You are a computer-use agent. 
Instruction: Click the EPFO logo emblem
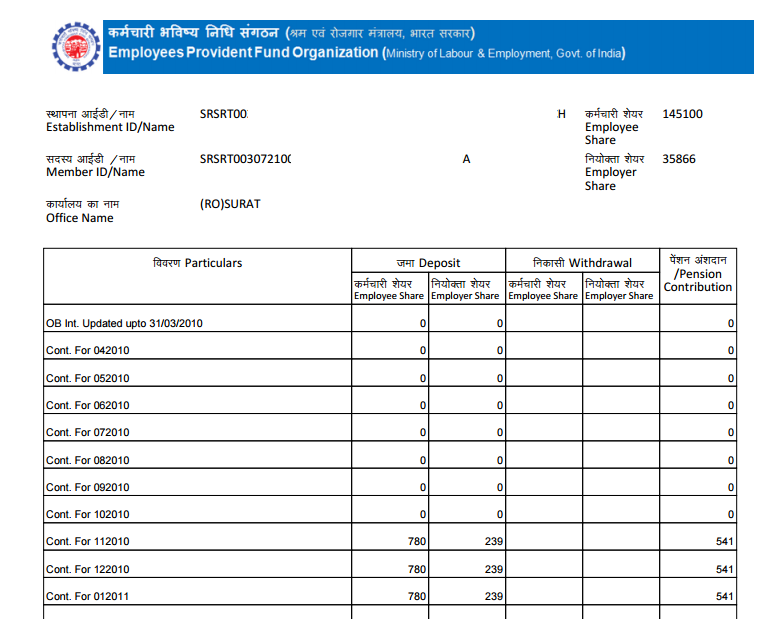click(76, 46)
